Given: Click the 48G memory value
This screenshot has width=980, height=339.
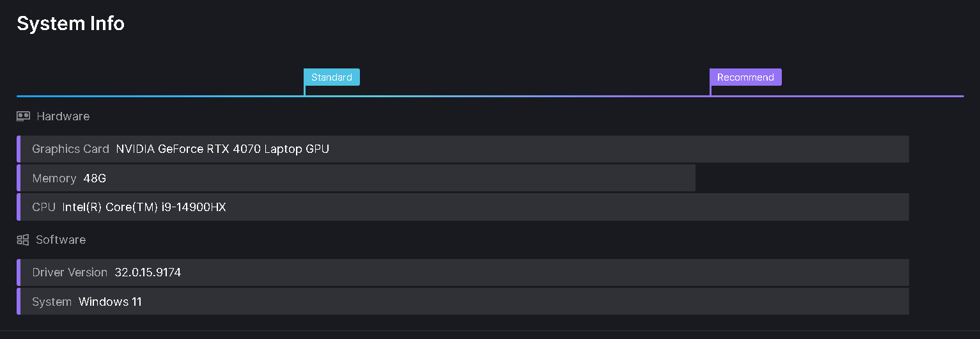Looking at the screenshot, I should [95, 178].
